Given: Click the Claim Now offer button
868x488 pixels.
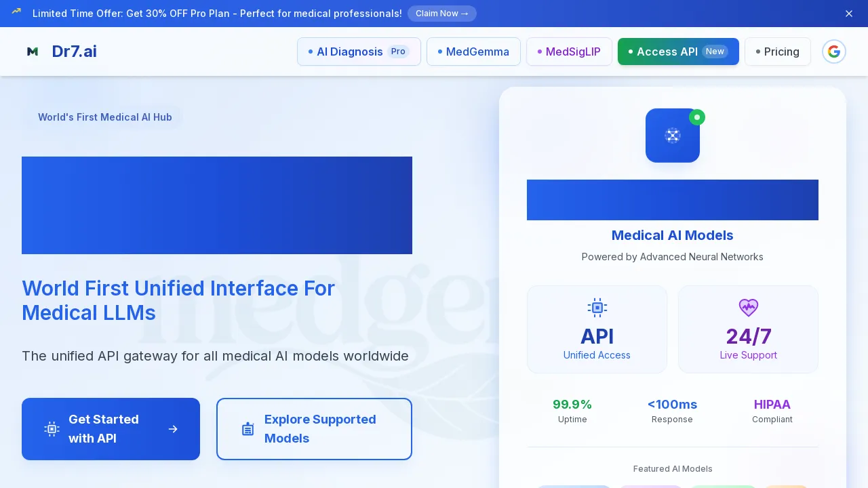Looking at the screenshot, I should point(442,13).
